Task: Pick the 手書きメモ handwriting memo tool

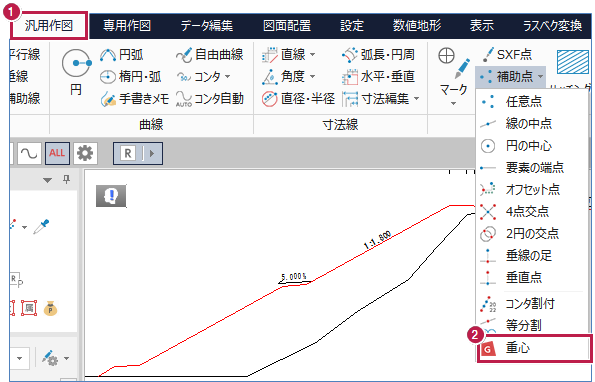Action: (134, 99)
